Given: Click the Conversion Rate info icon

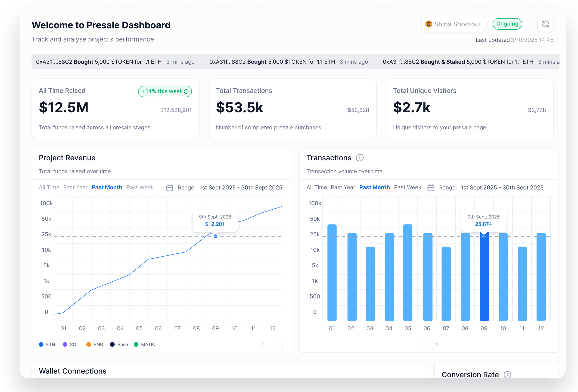Looking at the screenshot, I should (507, 375).
